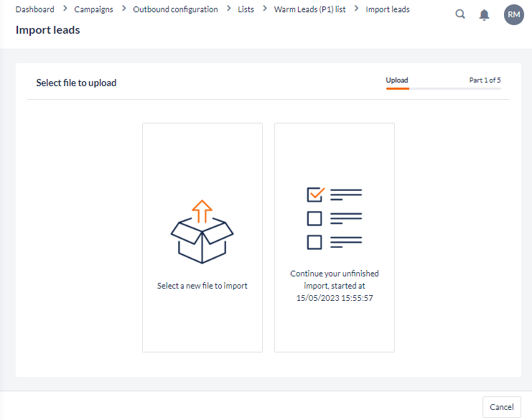Click the checklist illustration's text lines

tap(346, 218)
